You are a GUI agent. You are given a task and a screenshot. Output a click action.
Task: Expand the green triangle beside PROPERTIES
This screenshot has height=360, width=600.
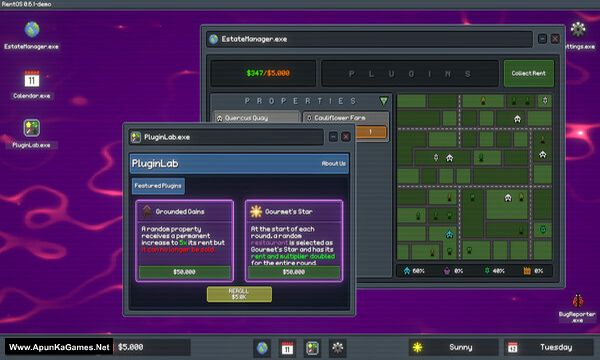click(384, 101)
